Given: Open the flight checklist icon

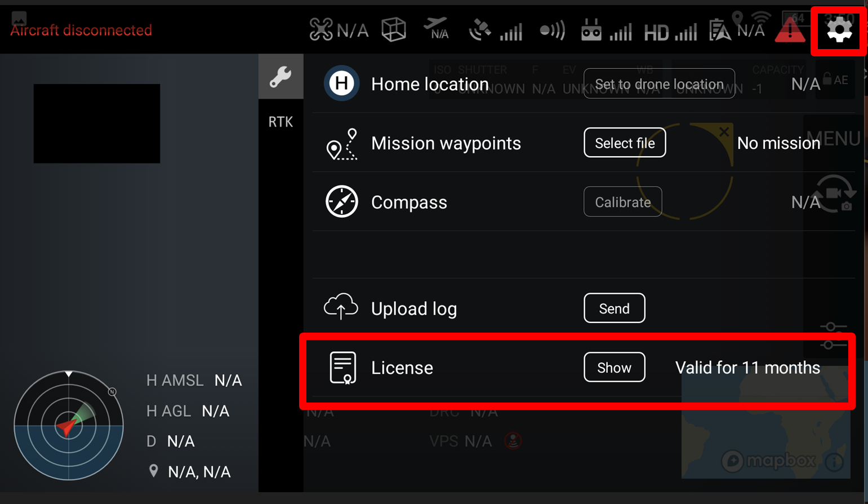Looking at the screenshot, I should [x=720, y=29].
